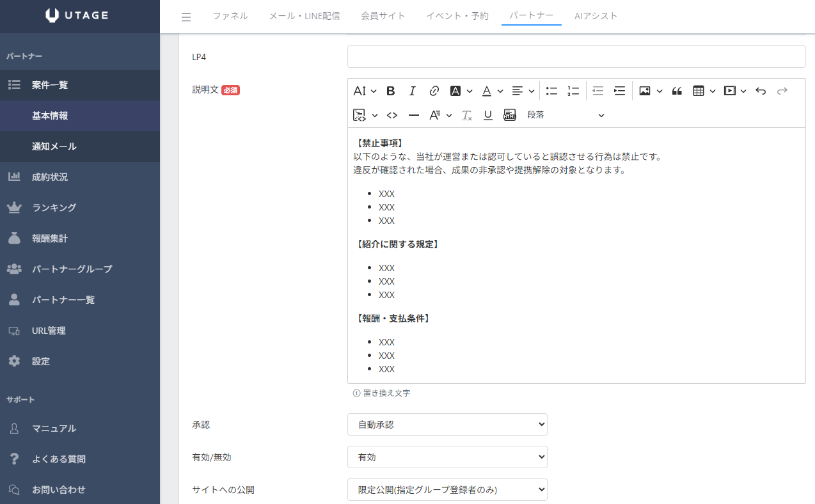Undo the last edit
Viewport: 815px width, 504px height.
(761, 91)
